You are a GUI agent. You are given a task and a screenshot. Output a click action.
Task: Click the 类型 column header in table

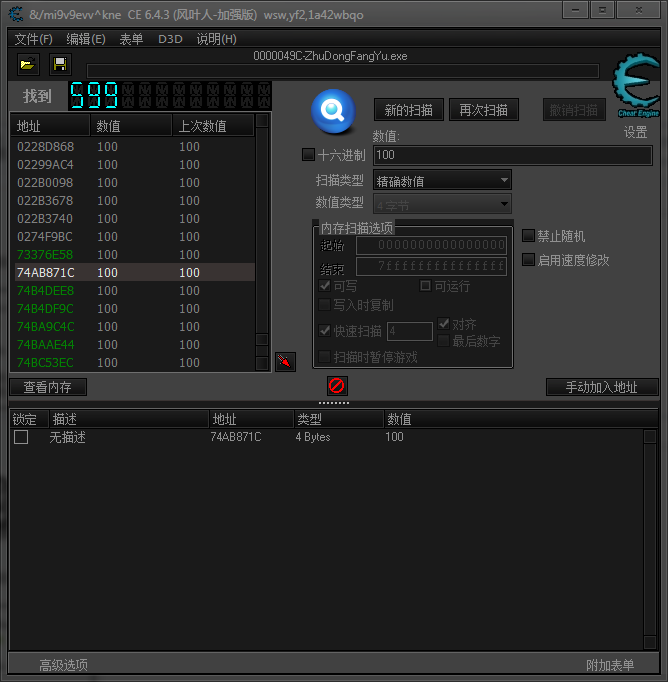339,419
